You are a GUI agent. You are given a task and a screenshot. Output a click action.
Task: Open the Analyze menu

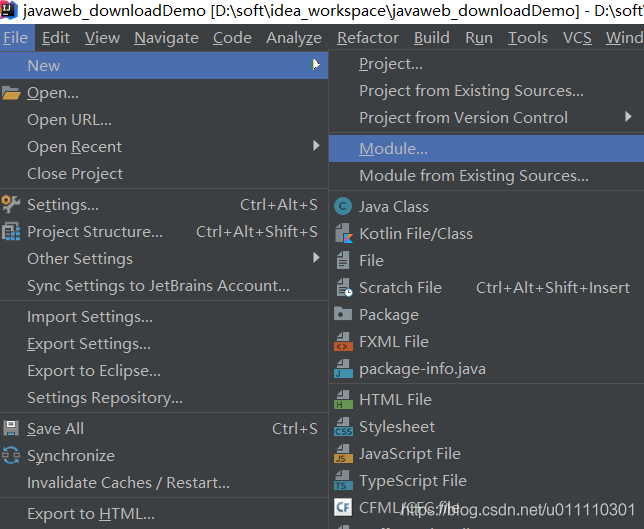pyautogui.click(x=294, y=38)
